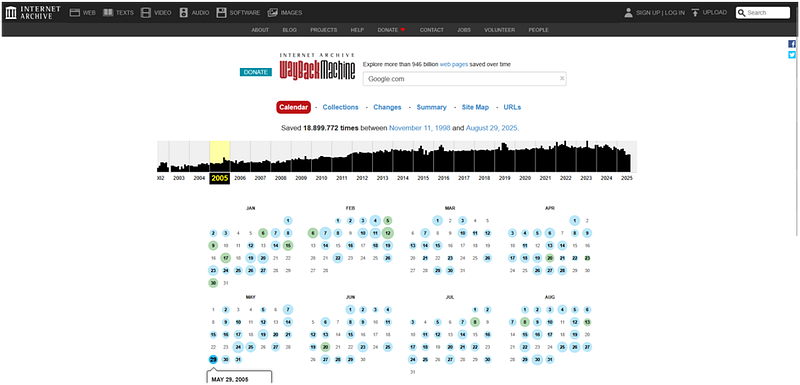
Task: Open the August 13 snapshot
Action: click(587, 322)
